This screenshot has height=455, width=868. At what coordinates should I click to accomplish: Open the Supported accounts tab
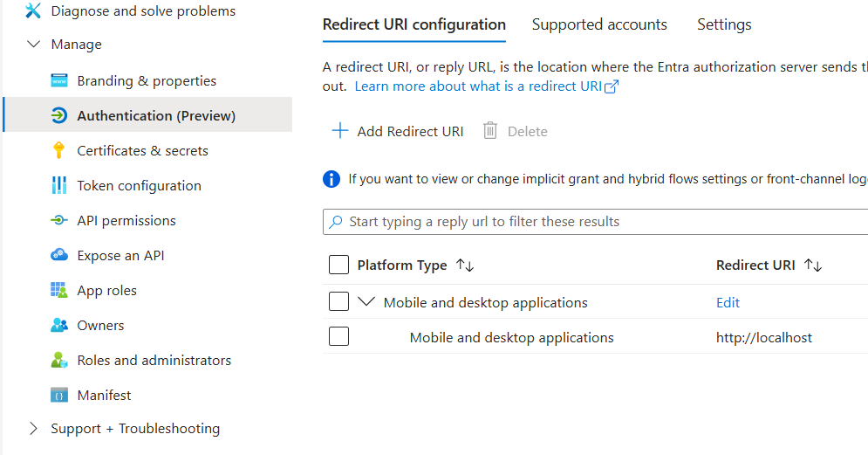599,24
